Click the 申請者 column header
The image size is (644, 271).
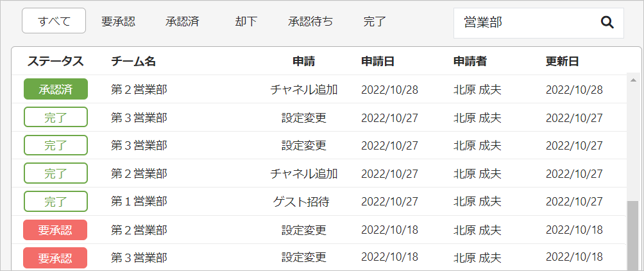[470, 61]
